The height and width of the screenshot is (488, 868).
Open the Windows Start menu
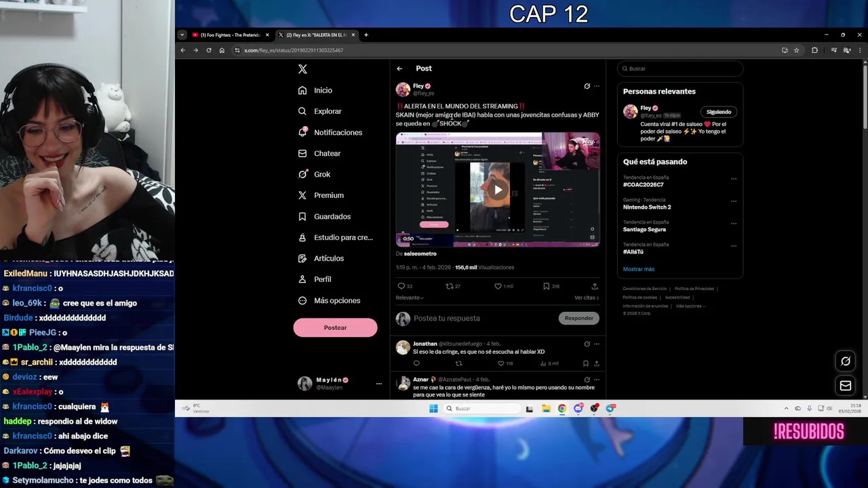(x=433, y=408)
